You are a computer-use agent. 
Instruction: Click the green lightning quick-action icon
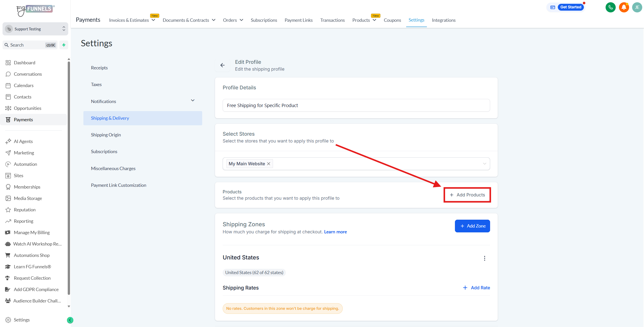point(64,45)
